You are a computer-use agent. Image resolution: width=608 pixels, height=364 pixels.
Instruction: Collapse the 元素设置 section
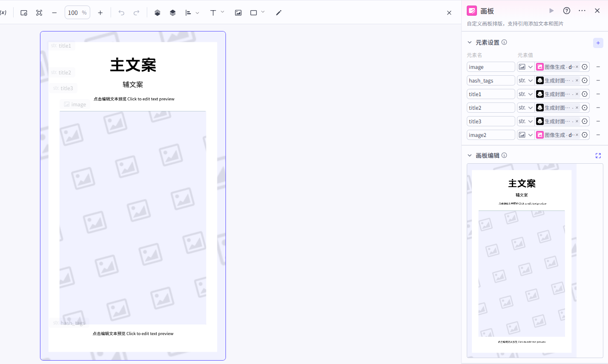point(470,42)
